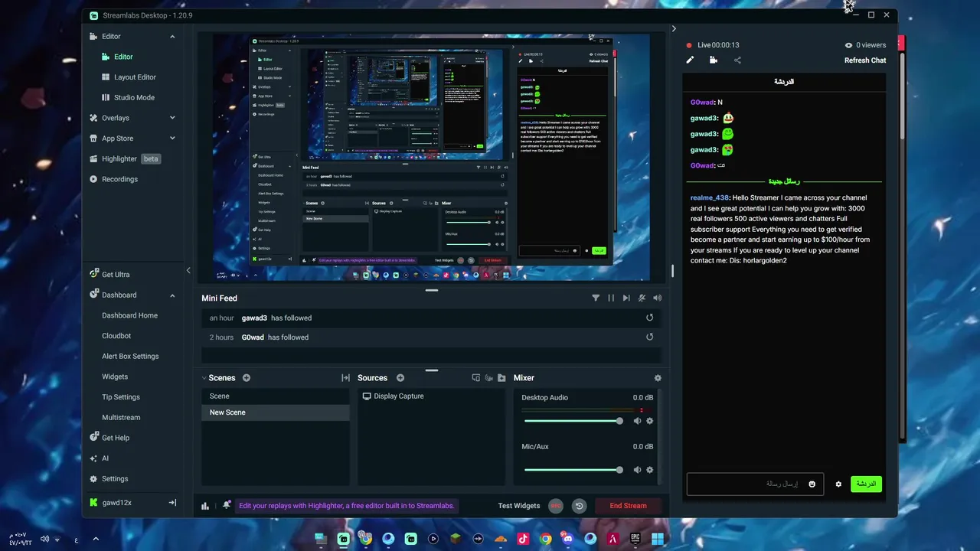Click Test Widgets

pos(519,506)
